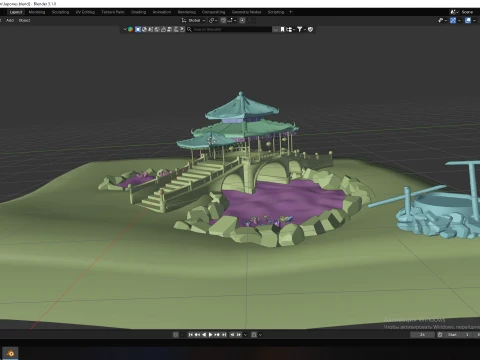
Task: Jump to the start frame in playback controls
Action: click(x=191, y=335)
